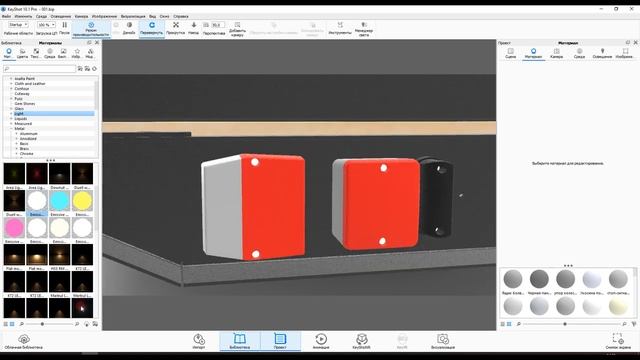Switch library to Colors tab
The height and width of the screenshot is (360, 640).
click(x=22, y=53)
